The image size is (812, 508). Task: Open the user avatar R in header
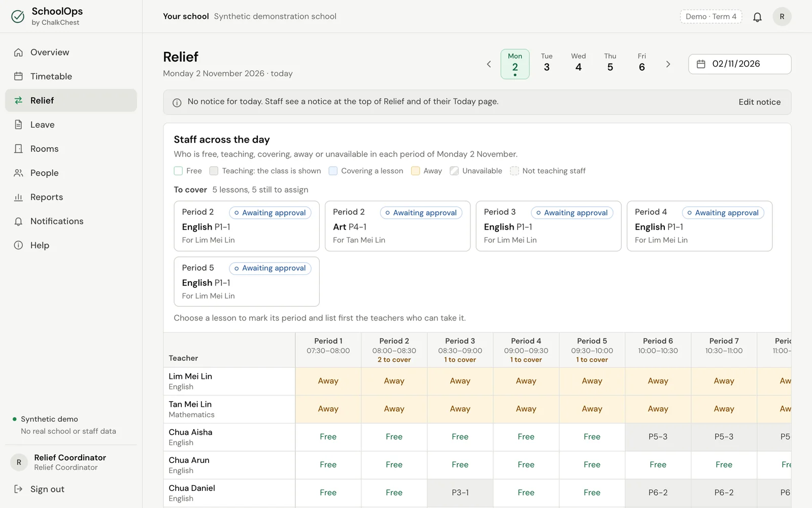coord(782,17)
